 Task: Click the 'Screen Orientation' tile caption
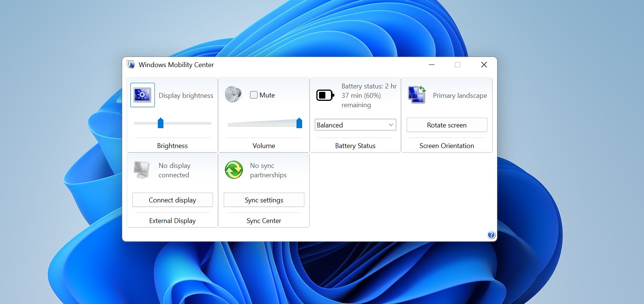click(447, 145)
